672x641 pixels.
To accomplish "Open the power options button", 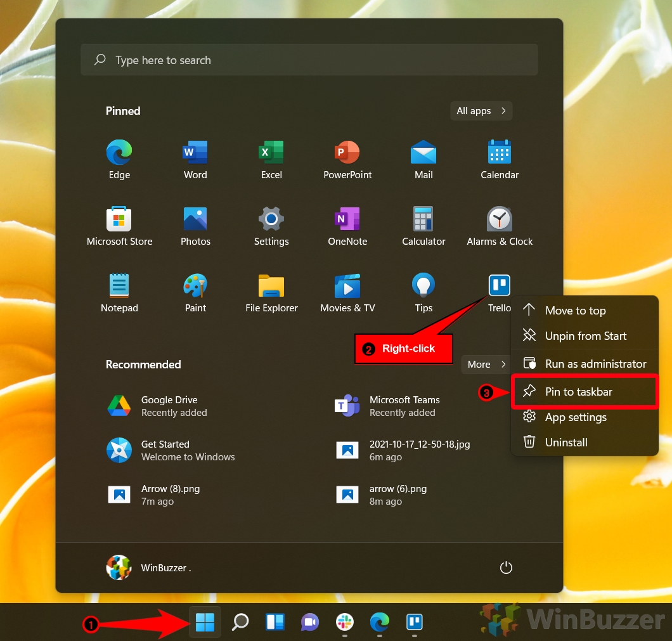I will [x=506, y=567].
